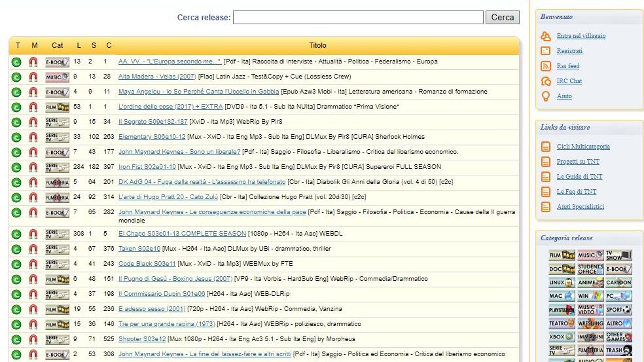Open release E adesso sesso (2001)
Image resolution: width=644 pixels, height=362 pixels.
click(152, 308)
